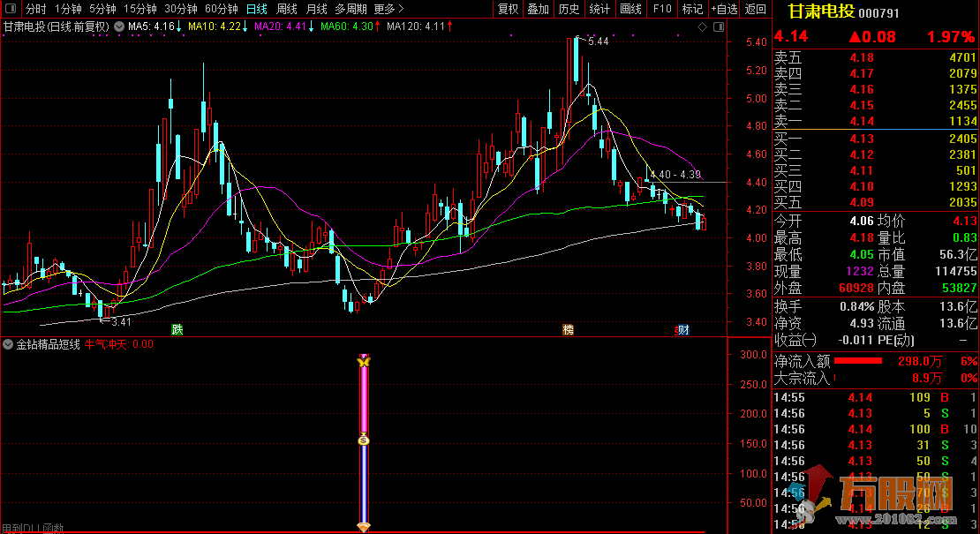Select the 5分钟 period tab
The height and width of the screenshot is (534, 980).
point(102,9)
